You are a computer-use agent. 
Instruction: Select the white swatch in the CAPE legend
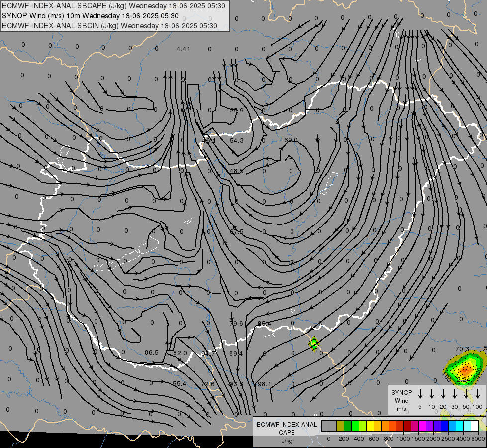coord(475,426)
